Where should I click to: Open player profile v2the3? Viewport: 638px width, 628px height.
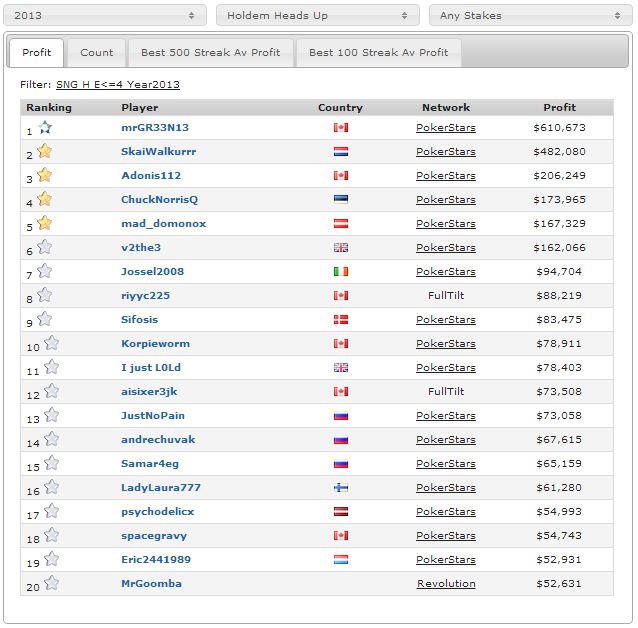coord(141,247)
